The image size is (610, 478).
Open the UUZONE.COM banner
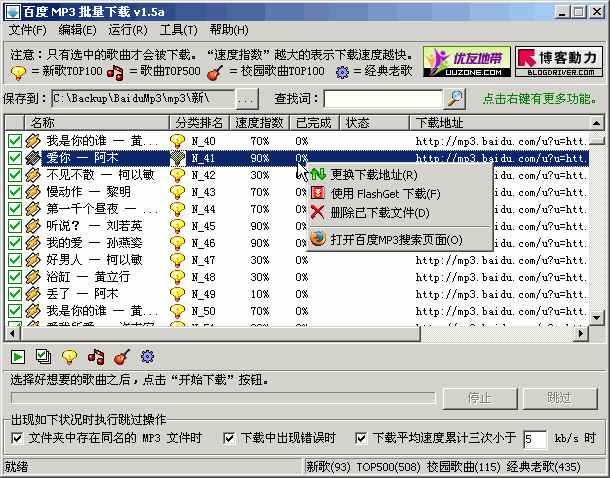pos(466,61)
